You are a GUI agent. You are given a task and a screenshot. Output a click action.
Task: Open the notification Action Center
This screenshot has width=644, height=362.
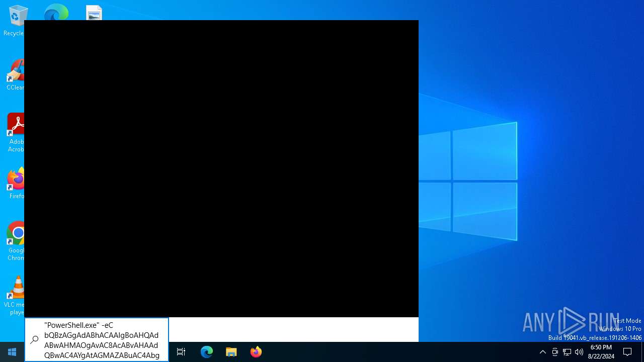click(627, 352)
